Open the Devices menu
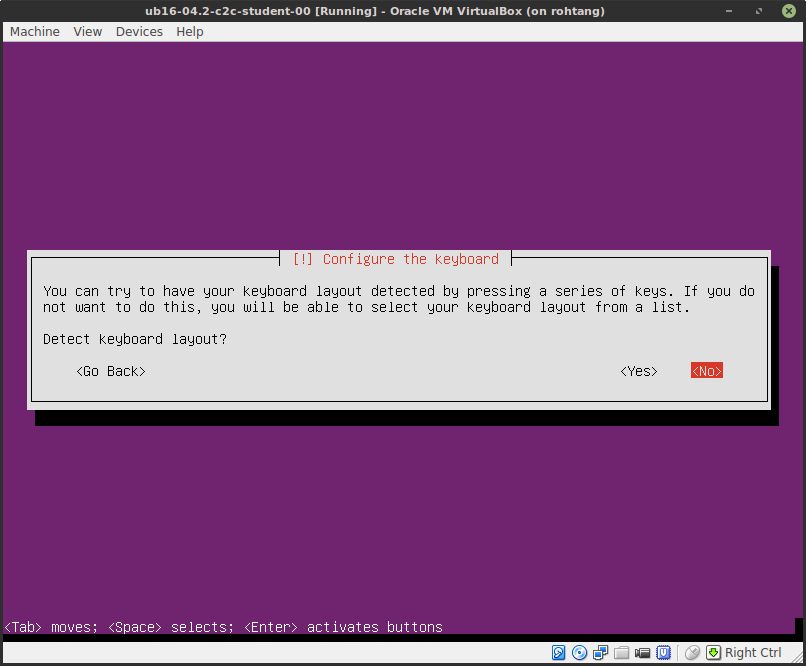 pos(139,31)
